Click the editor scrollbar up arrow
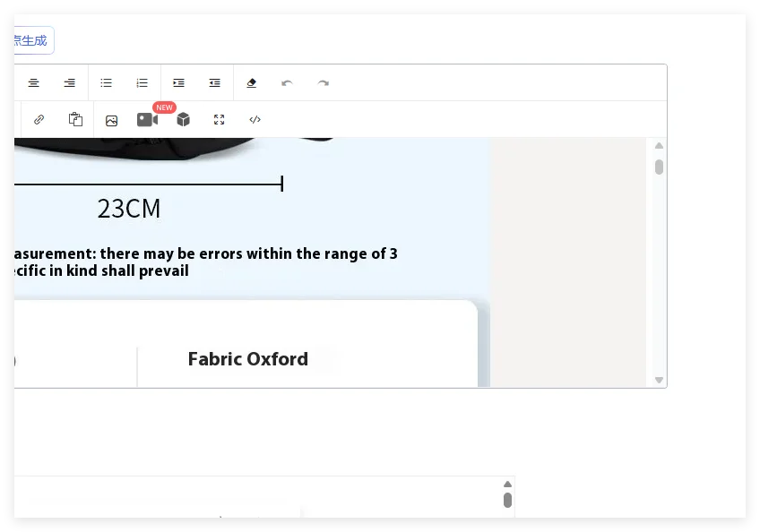 tap(659, 146)
